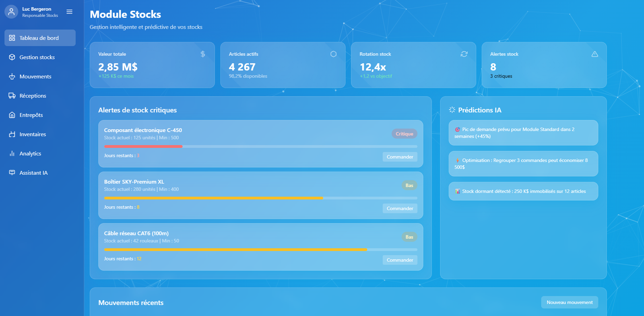Click the Boîtier SKY-Premium XL stock progress bar
The height and width of the screenshot is (316, 644).
coord(260,198)
